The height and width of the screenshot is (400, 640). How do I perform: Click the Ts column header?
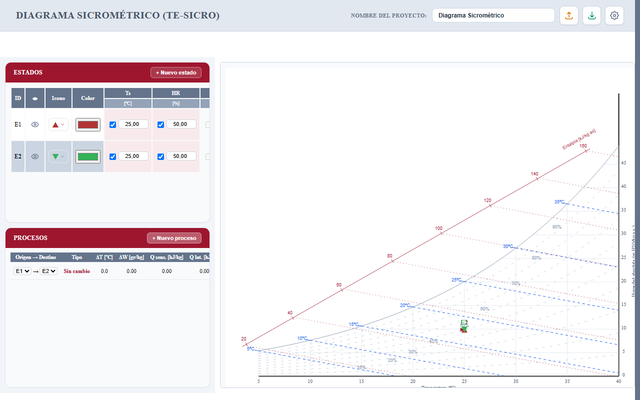[x=128, y=93]
